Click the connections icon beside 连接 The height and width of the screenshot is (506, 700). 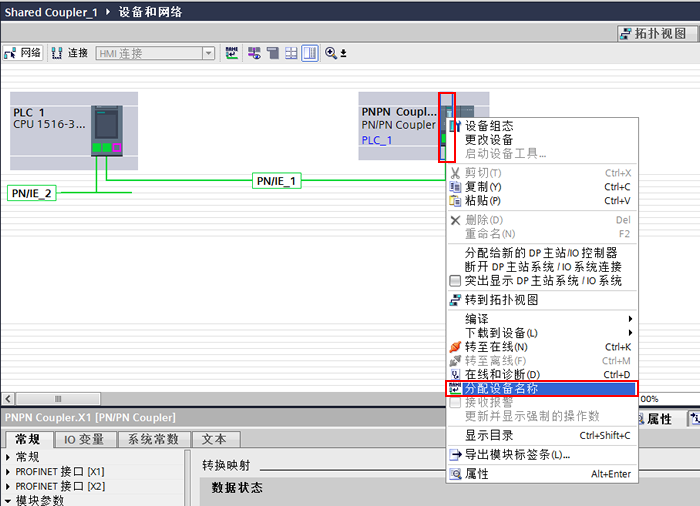click(x=57, y=53)
